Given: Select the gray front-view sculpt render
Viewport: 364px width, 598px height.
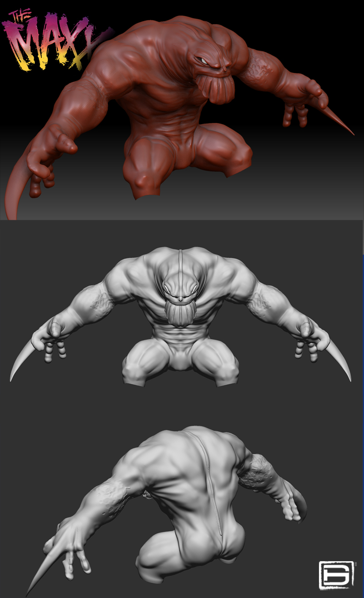Looking at the screenshot, I should (x=181, y=317).
